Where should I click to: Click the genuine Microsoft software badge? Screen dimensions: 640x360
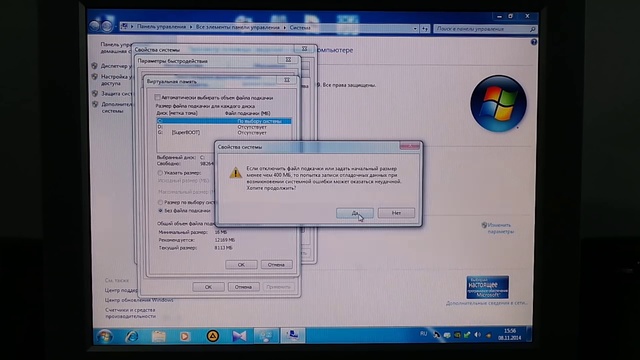[488, 287]
